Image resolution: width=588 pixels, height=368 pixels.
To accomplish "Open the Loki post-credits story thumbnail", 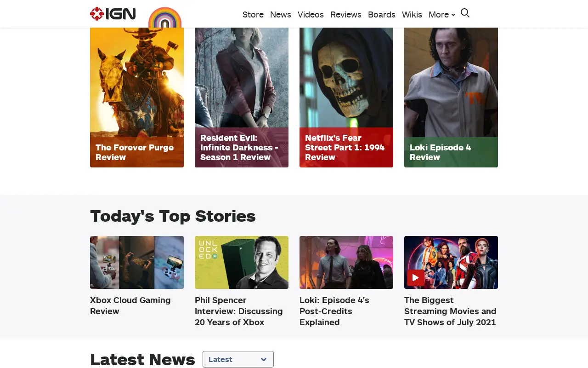I will pyautogui.click(x=346, y=262).
